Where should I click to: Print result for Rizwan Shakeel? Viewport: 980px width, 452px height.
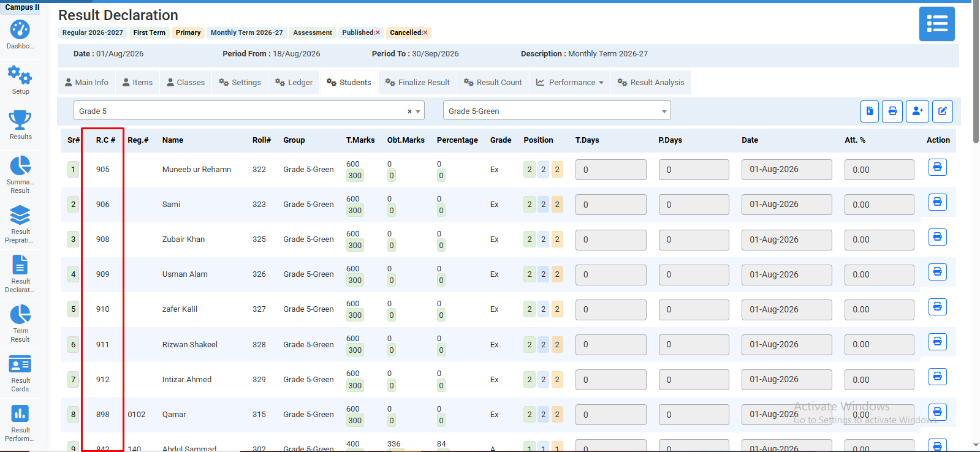pyautogui.click(x=937, y=341)
